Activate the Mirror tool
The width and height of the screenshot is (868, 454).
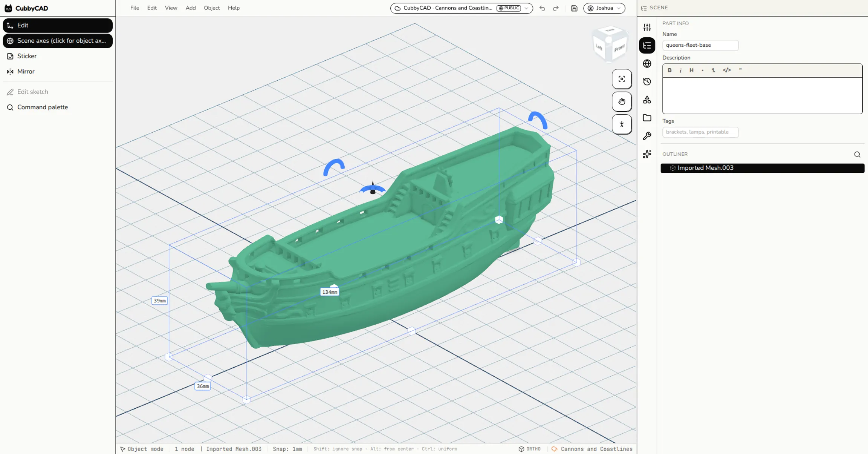58,72
